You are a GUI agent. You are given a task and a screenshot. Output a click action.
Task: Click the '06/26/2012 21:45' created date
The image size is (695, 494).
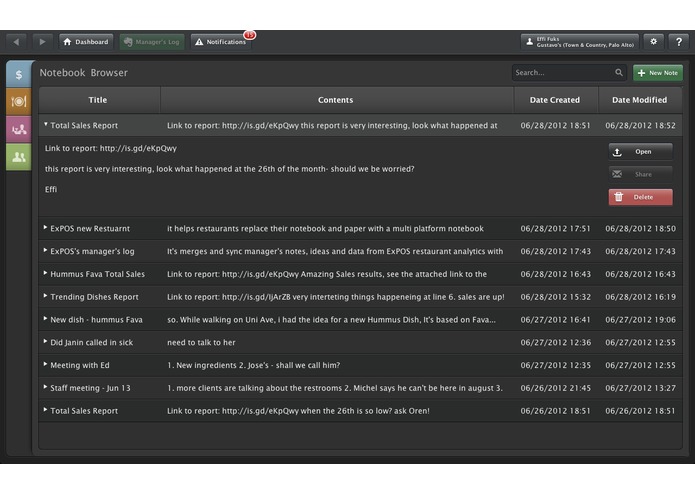[555, 388]
